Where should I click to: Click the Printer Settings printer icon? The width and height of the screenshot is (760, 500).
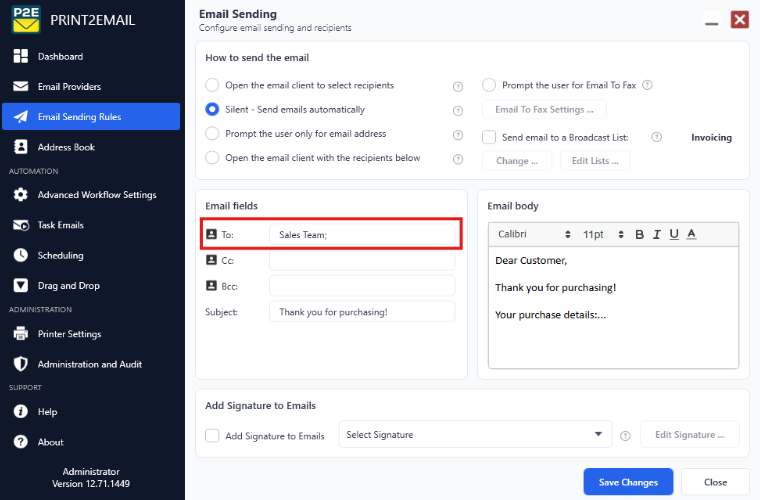click(x=20, y=333)
